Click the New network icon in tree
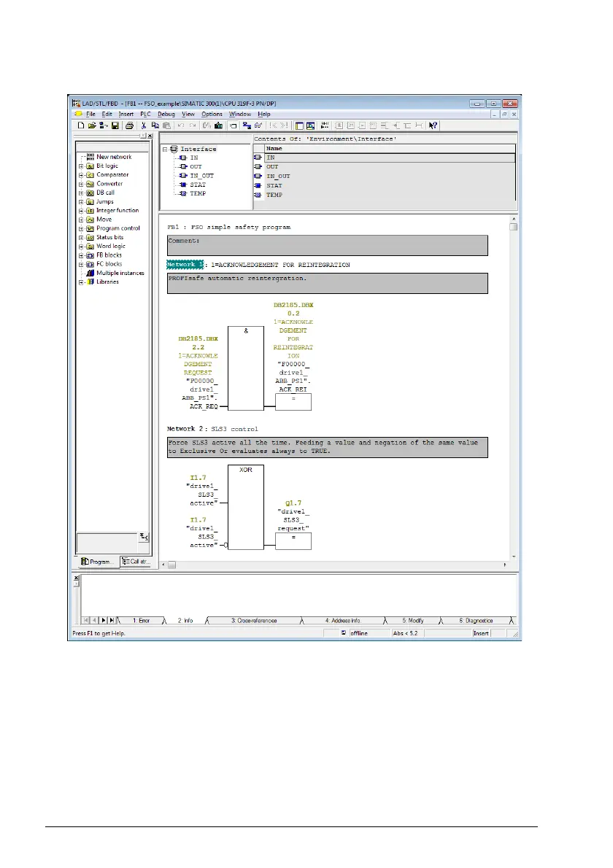The height and width of the screenshot is (868, 613). tap(90, 157)
